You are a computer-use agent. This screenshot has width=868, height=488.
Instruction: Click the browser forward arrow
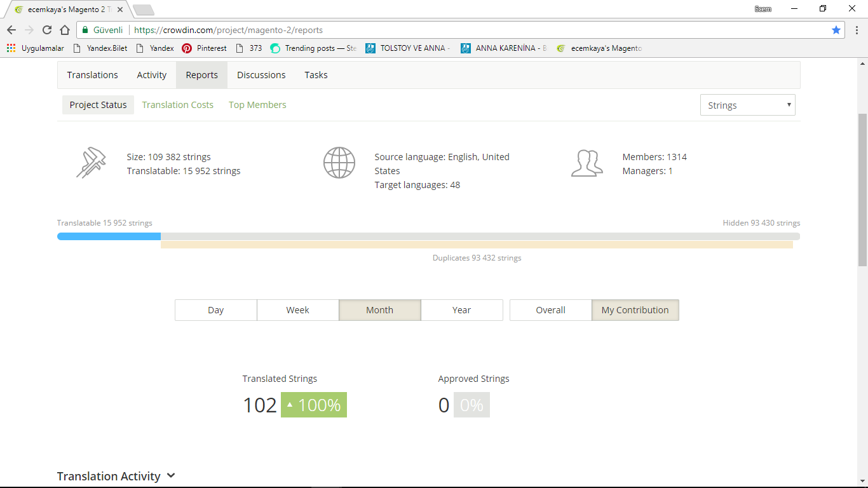click(29, 30)
